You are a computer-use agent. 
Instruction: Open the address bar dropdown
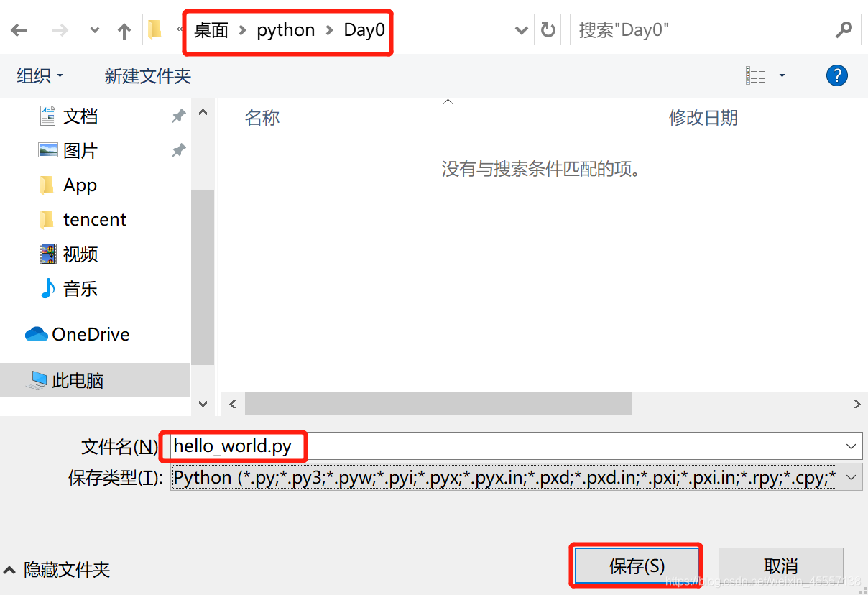(521, 29)
